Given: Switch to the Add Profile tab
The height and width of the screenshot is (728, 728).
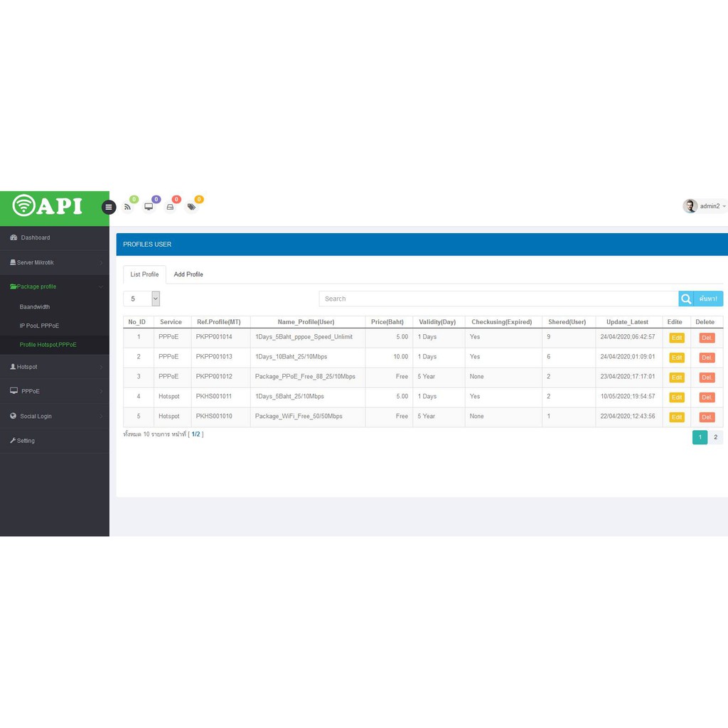Looking at the screenshot, I should (188, 274).
